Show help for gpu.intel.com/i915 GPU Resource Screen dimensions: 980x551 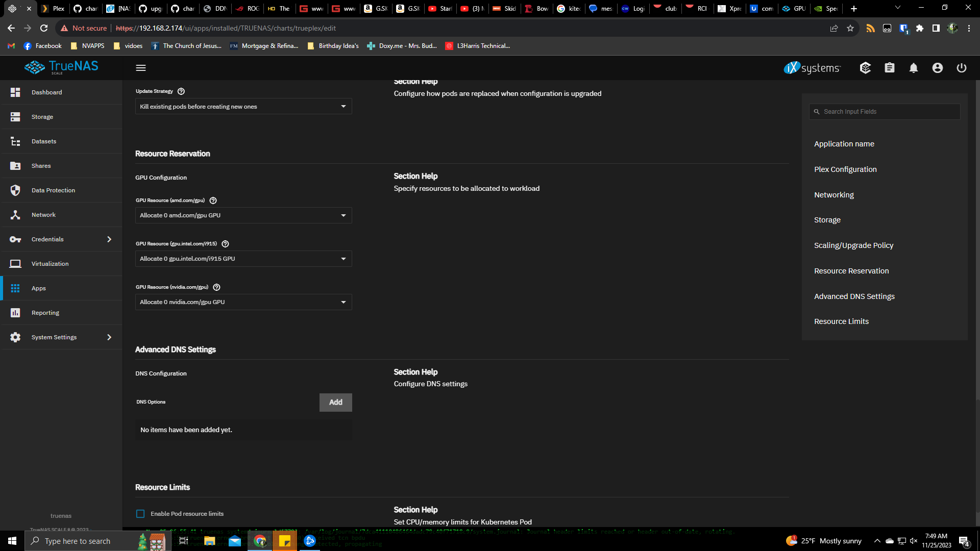(x=225, y=244)
